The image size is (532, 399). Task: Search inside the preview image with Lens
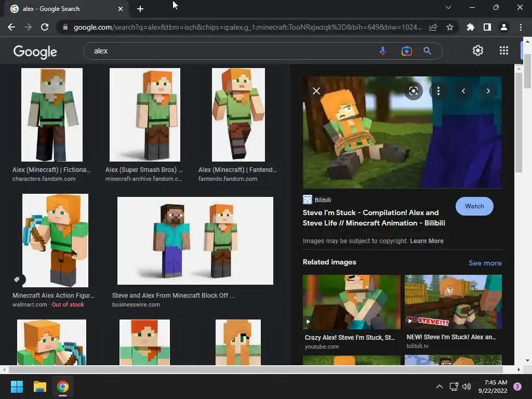[413, 91]
